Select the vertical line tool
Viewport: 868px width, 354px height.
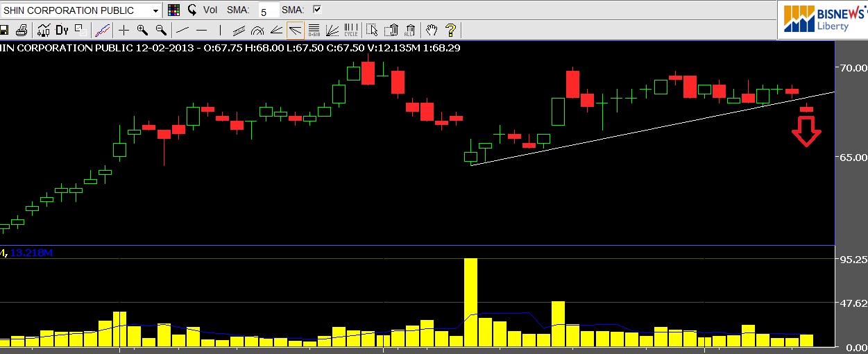pos(220,30)
